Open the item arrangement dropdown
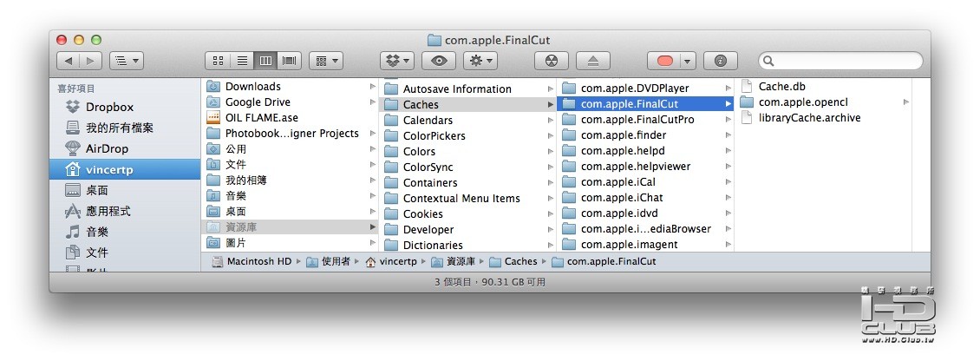 [326, 61]
